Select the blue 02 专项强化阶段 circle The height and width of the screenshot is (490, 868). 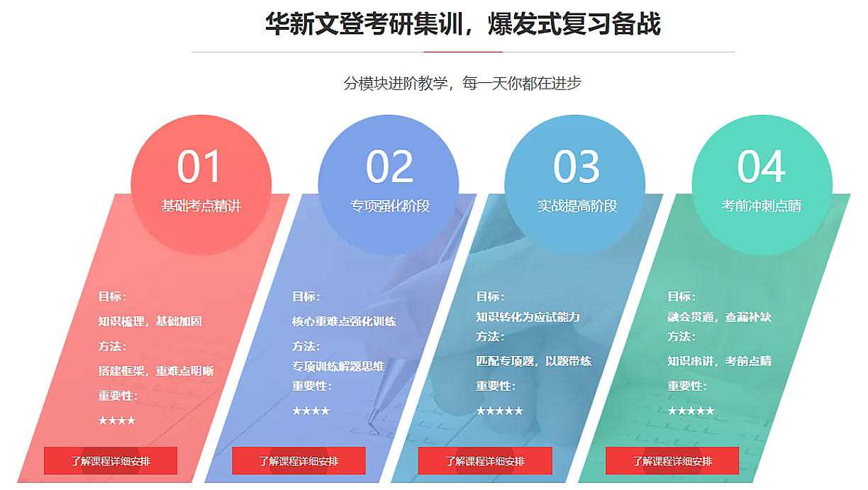(389, 184)
